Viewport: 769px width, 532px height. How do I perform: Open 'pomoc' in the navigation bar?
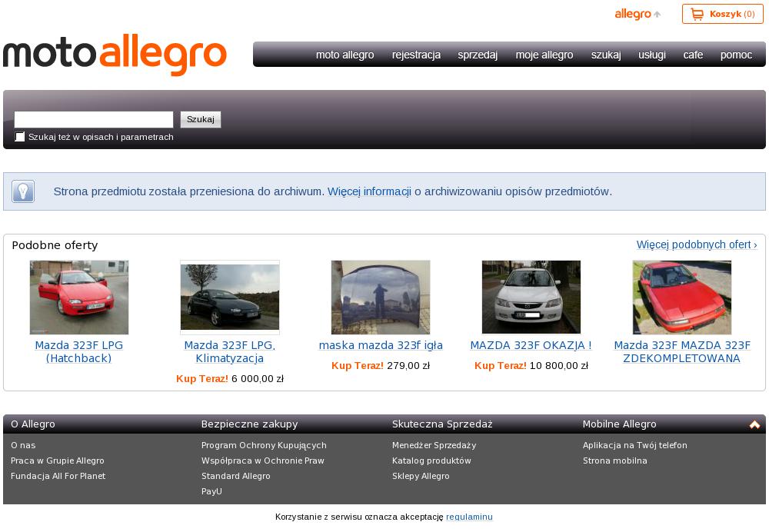point(736,55)
